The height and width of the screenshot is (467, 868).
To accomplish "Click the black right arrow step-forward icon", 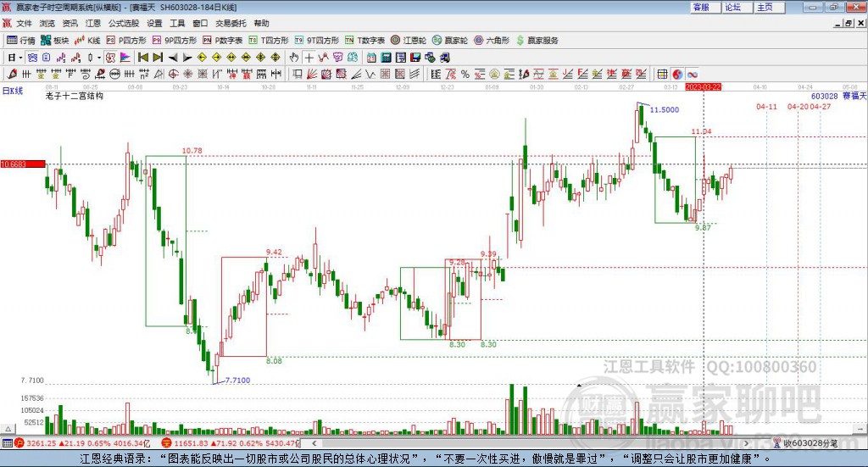I will (187, 58).
